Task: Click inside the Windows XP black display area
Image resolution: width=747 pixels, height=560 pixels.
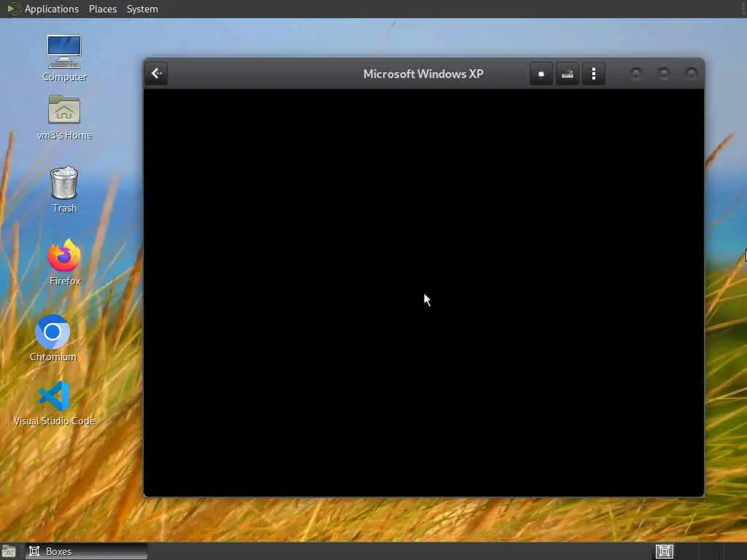Action: [x=424, y=292]
